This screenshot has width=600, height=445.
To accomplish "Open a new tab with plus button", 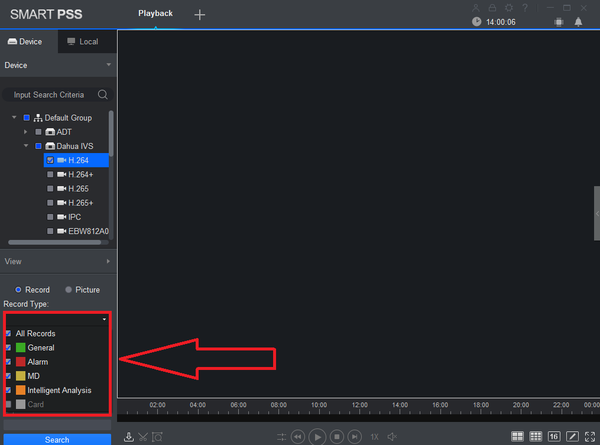I will click(x=199, y=15).
